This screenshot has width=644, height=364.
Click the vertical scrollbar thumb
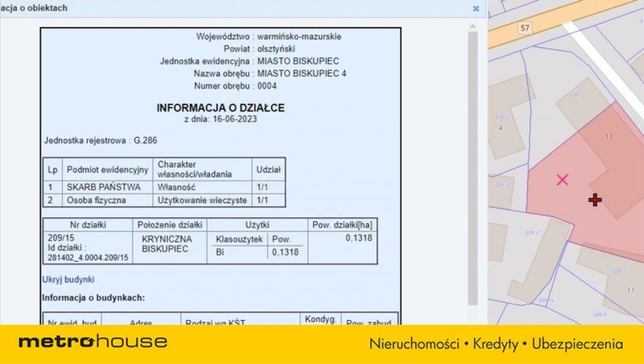coord(472,168)
